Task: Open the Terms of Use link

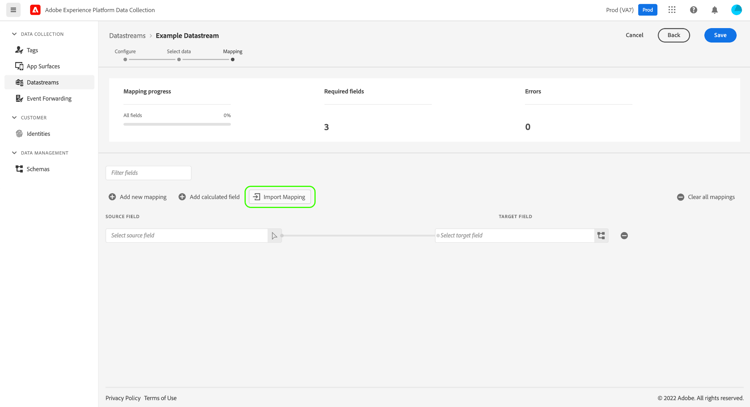Action: [x=160, y=398]
